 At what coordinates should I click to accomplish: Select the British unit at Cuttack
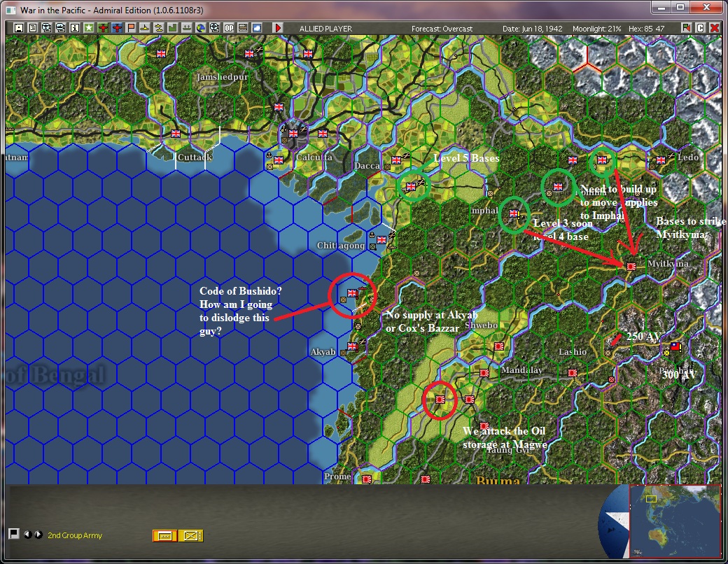point(176,134)
